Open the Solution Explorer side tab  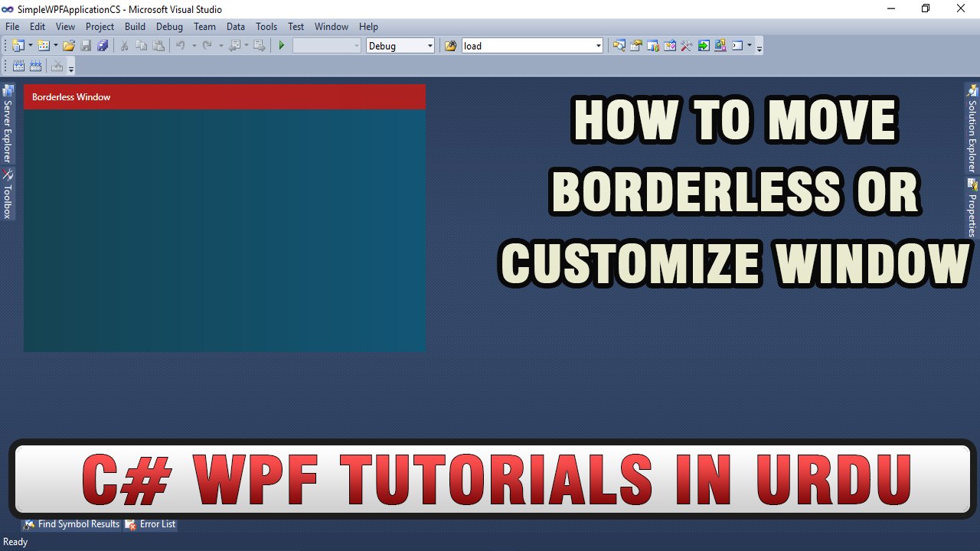[972, 129]
